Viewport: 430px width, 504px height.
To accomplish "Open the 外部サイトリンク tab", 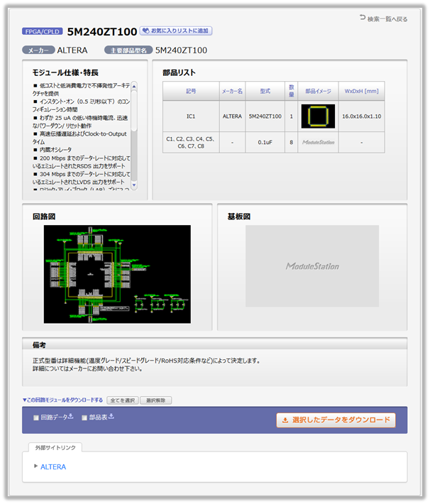I will [55, 447].
